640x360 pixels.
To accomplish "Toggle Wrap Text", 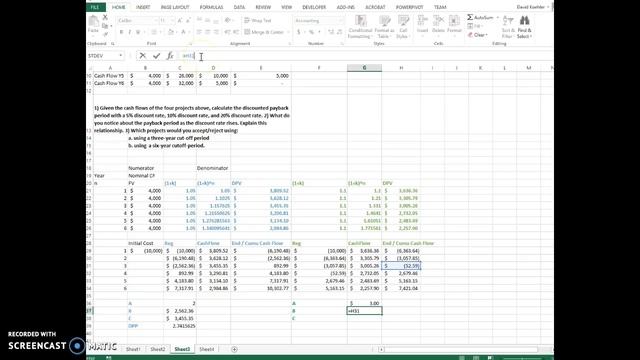I will [x=258, y=20].
